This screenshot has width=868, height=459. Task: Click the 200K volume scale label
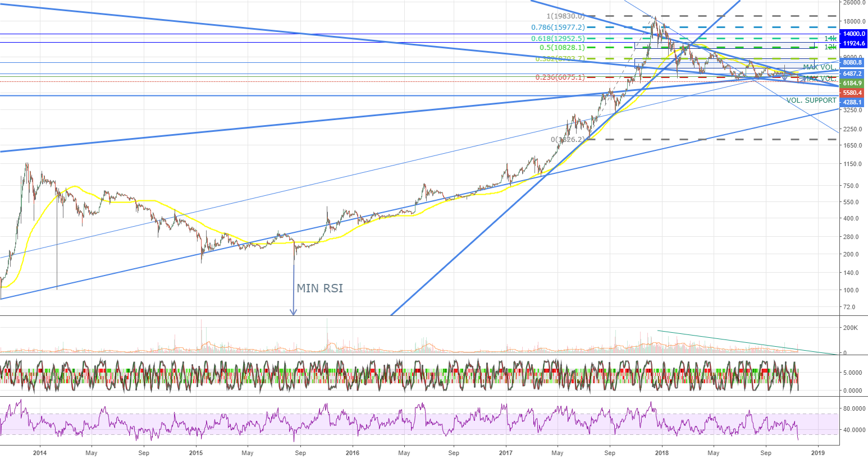point(850,328)
